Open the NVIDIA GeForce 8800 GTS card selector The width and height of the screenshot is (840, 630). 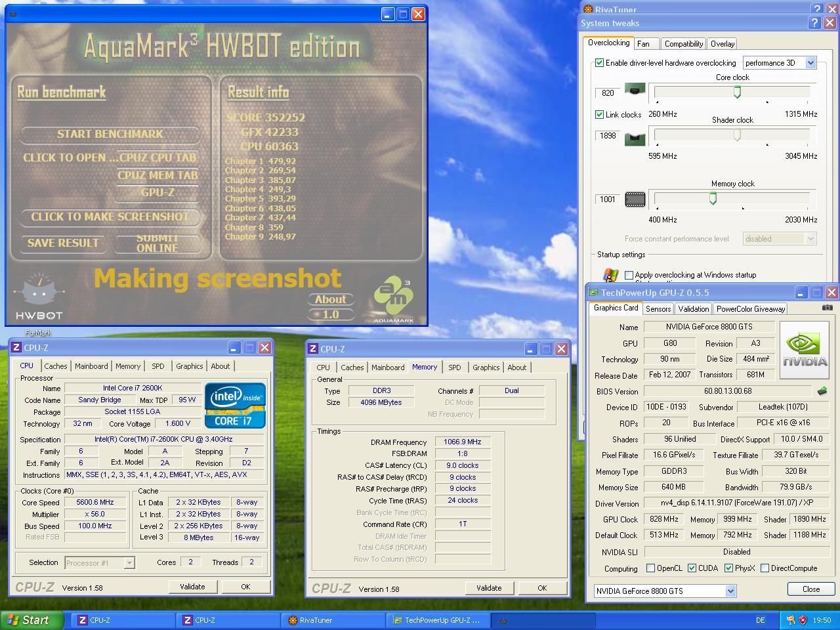point(665,591)
